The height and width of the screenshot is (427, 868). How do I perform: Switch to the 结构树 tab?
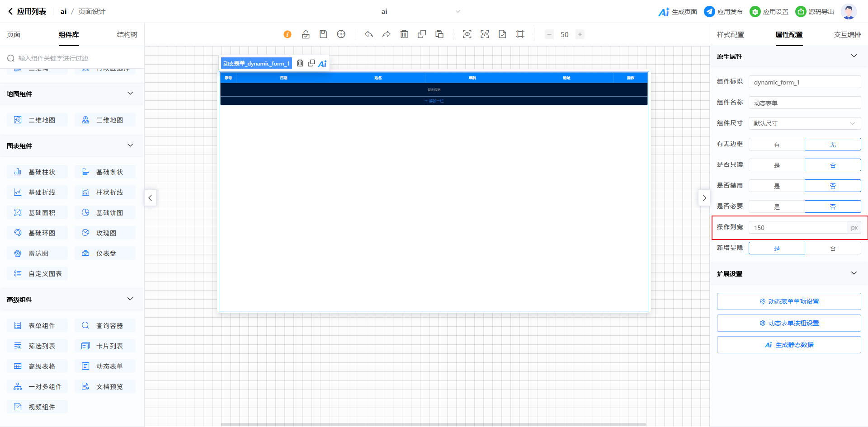tap(127, 35)
